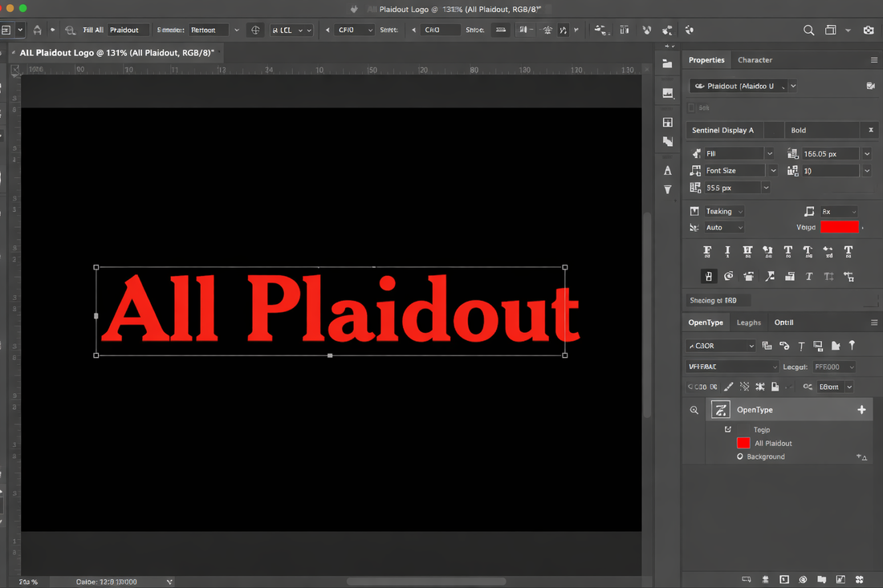Click the Bold font style field

822,130
